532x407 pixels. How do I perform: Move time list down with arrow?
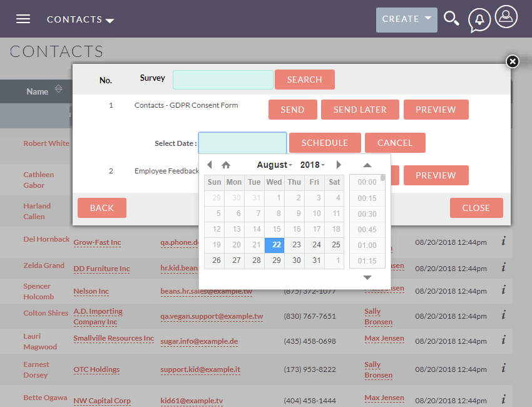coord(367,277)
